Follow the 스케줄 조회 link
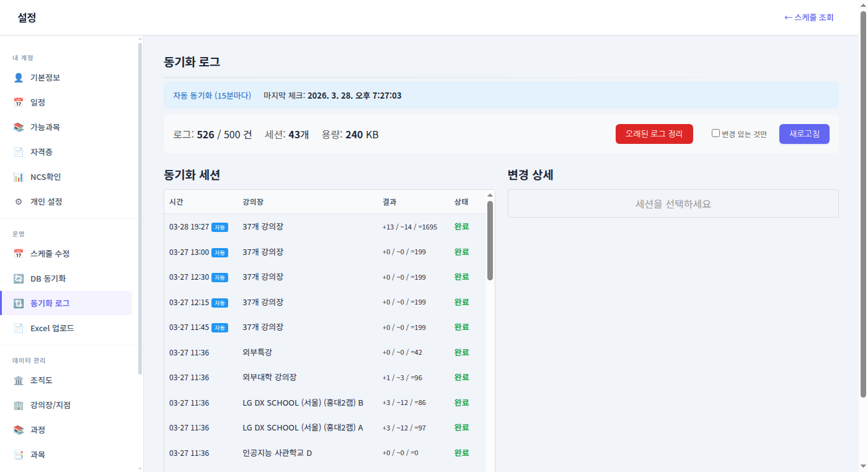Image resolution: width=868 pixels, height=472 pixels. coord(808,17)
